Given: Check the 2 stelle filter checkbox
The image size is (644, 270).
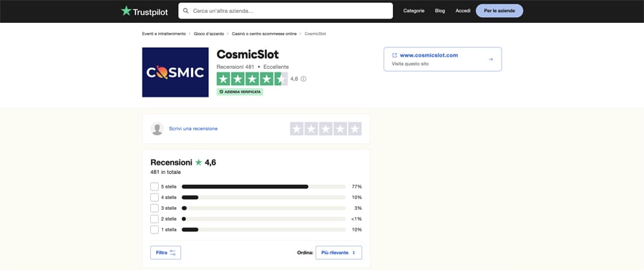Looking at the screenshot, I should point(155,218).
